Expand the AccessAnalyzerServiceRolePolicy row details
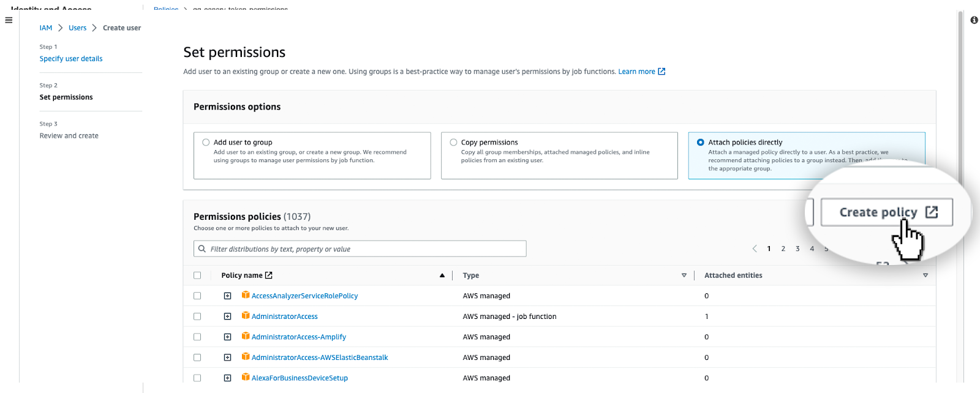Viewport: 980px width, 393px height. tap(227, 296)
